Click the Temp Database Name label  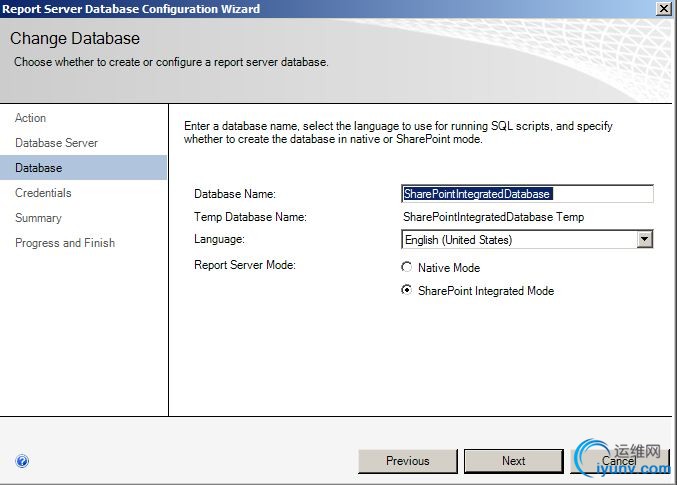[x=250, y=217]
